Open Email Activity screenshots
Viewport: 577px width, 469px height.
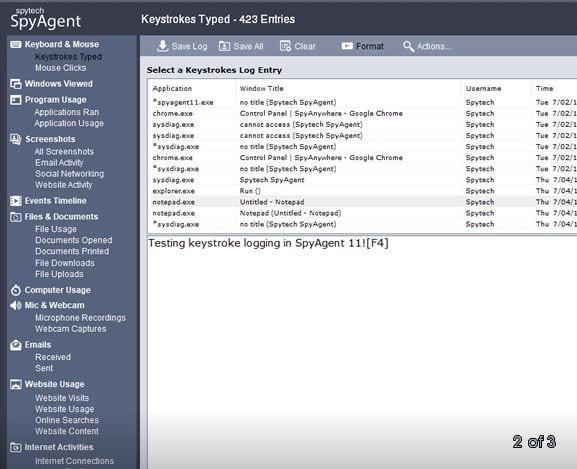[59, 163]
